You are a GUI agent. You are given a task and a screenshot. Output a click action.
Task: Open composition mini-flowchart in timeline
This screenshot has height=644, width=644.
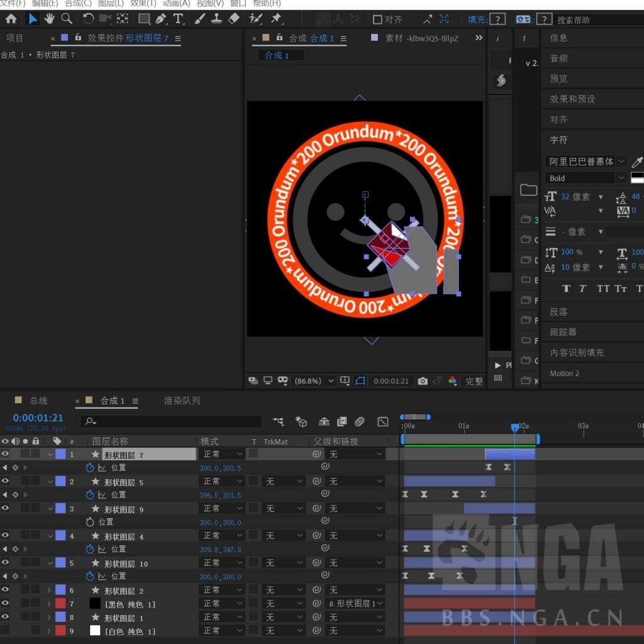pyautogui.click(x=278, y=421)
